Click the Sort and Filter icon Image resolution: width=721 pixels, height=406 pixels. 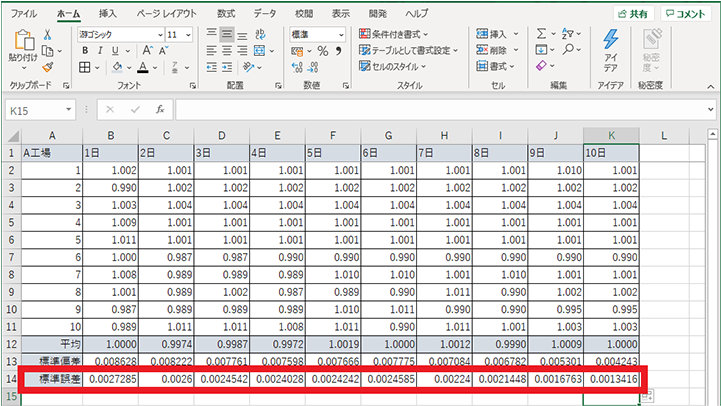(x=567, y=34)
